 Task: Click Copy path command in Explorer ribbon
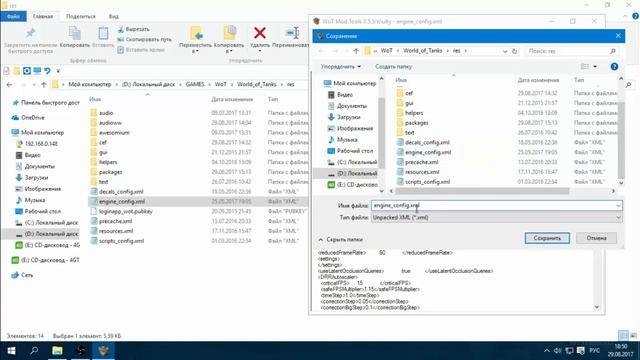click(144, 40)
